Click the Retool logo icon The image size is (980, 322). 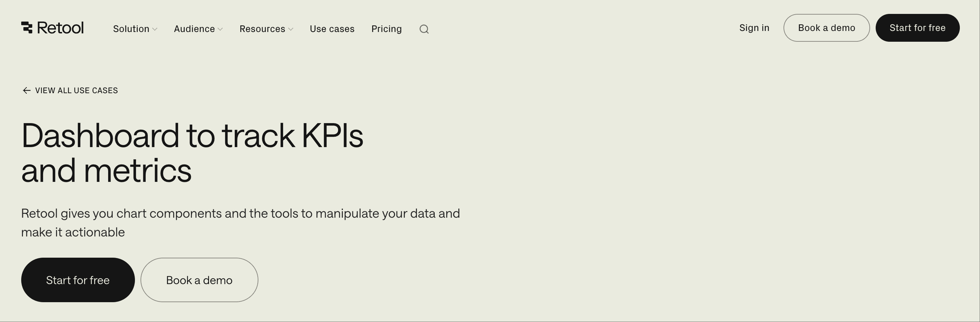pos(27,27)
